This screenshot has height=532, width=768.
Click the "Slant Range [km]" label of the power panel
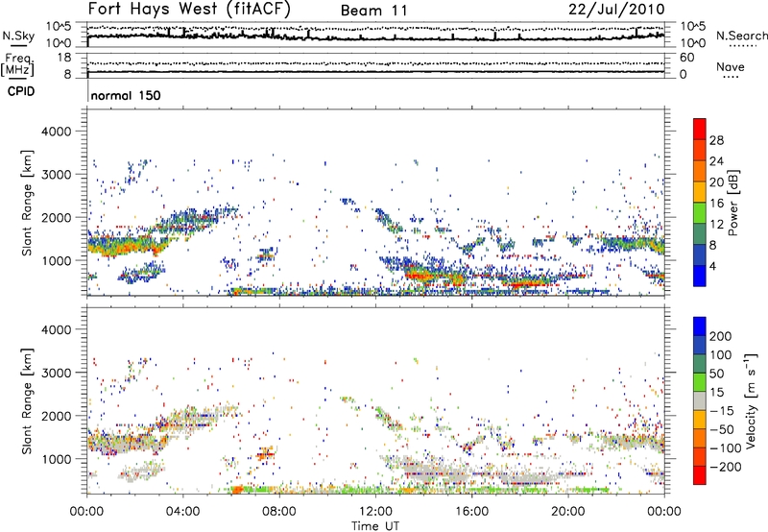[27, 203]
